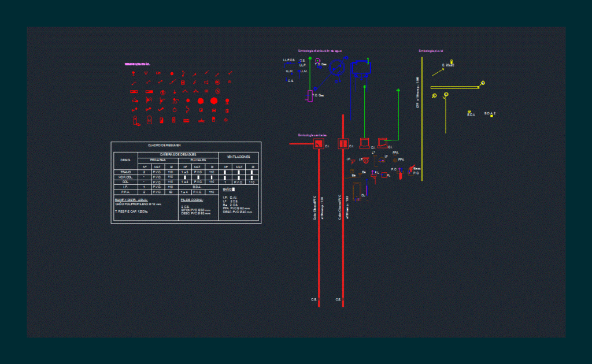Click the VENTILACIONES column header
The width and height of the screenshot is (592, 364).
[x=238, y=157]
